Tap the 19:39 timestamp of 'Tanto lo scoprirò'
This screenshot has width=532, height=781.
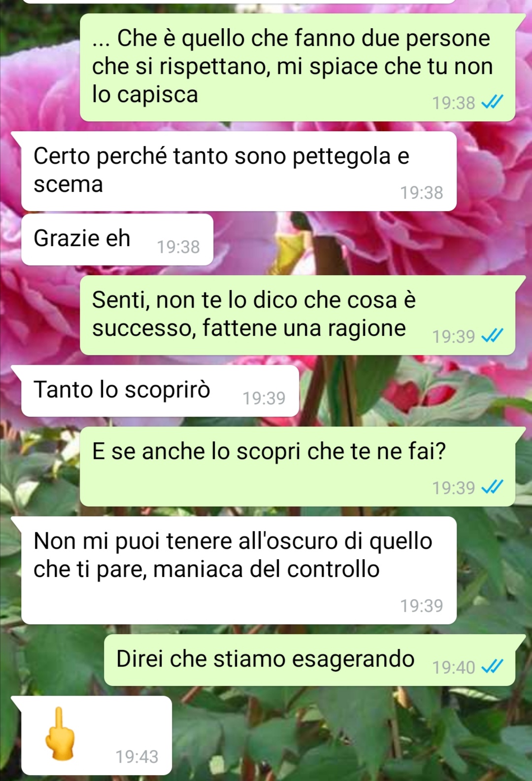click(264, 398)
